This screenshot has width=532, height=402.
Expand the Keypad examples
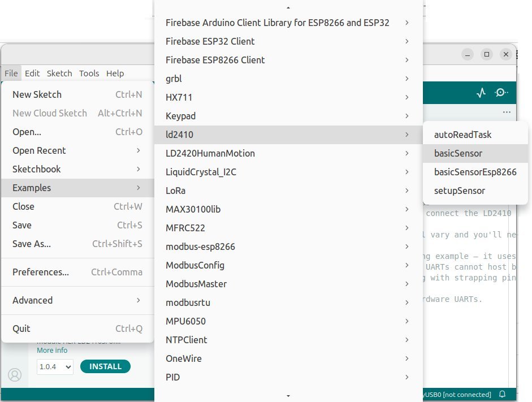tap(288, 116)
